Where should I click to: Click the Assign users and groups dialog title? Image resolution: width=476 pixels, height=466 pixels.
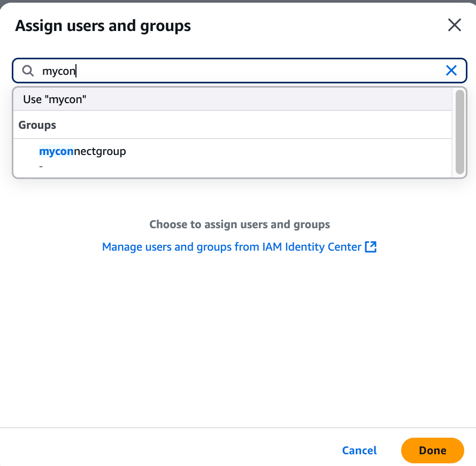[103, 25]
